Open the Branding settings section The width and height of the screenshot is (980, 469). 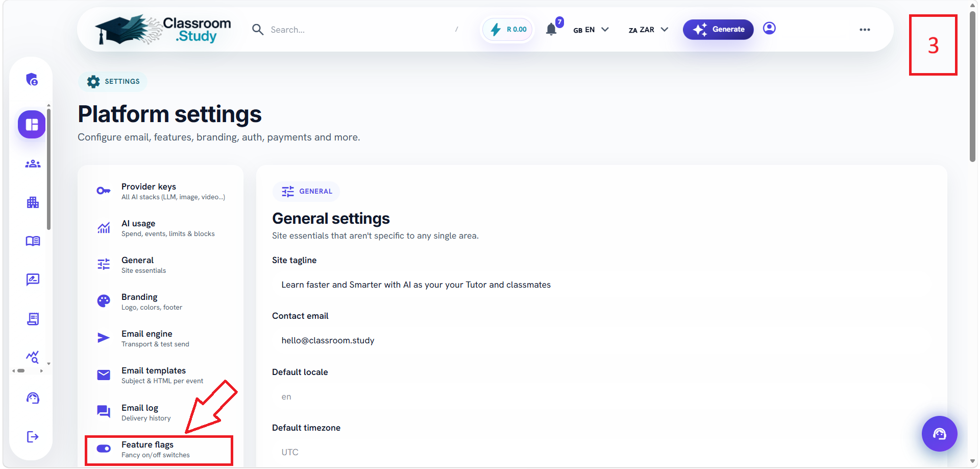(x=161, y=301)
